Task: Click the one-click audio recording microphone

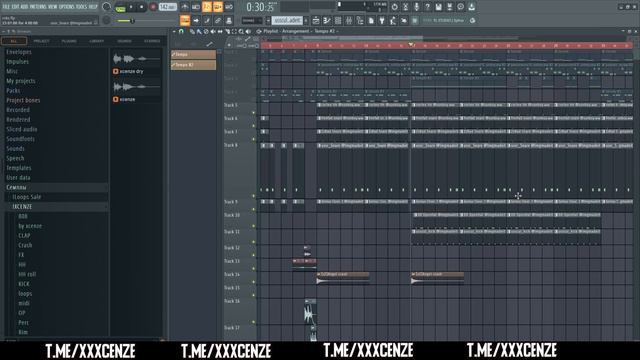Action: coord(416,7)
